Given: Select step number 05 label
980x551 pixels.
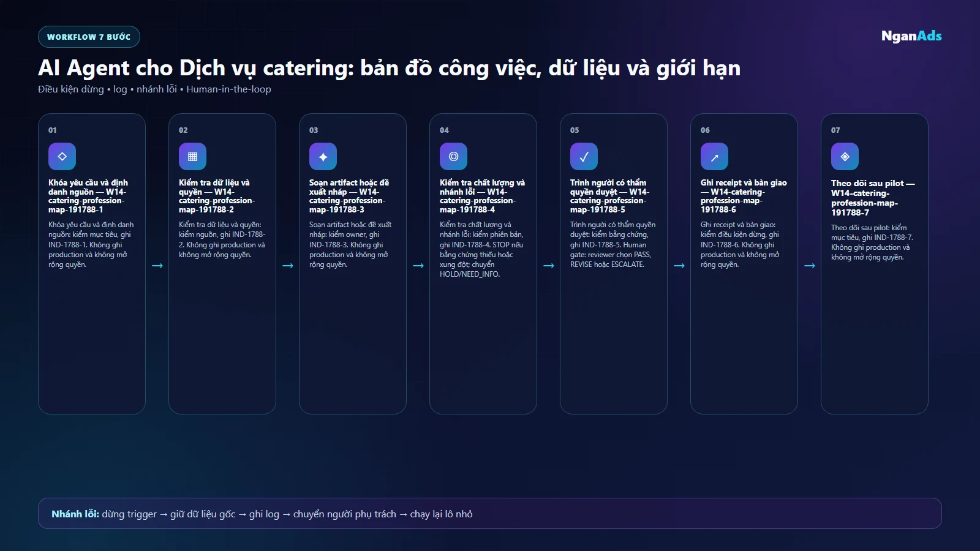Looking at the screenshot, I should (x=575, y=130).
